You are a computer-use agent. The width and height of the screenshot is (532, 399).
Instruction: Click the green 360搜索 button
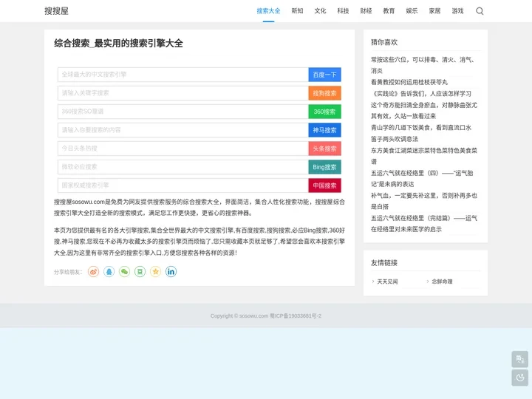[x=324, y=112]
